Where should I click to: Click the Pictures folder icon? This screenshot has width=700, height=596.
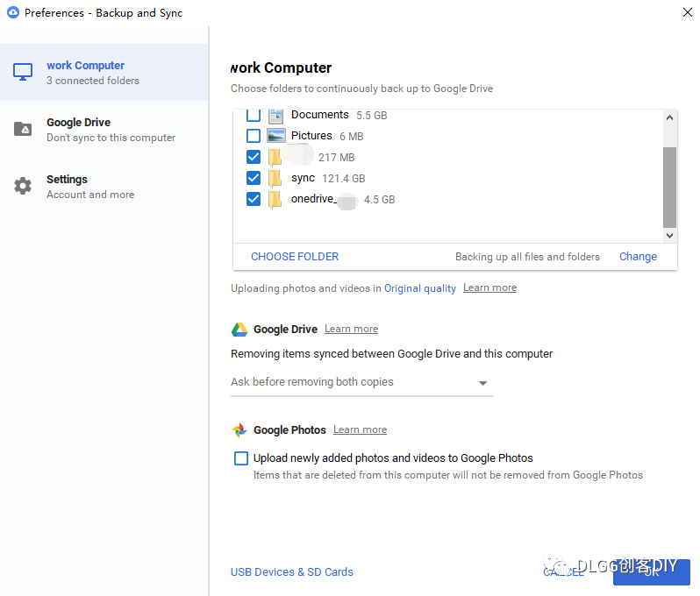276,136
